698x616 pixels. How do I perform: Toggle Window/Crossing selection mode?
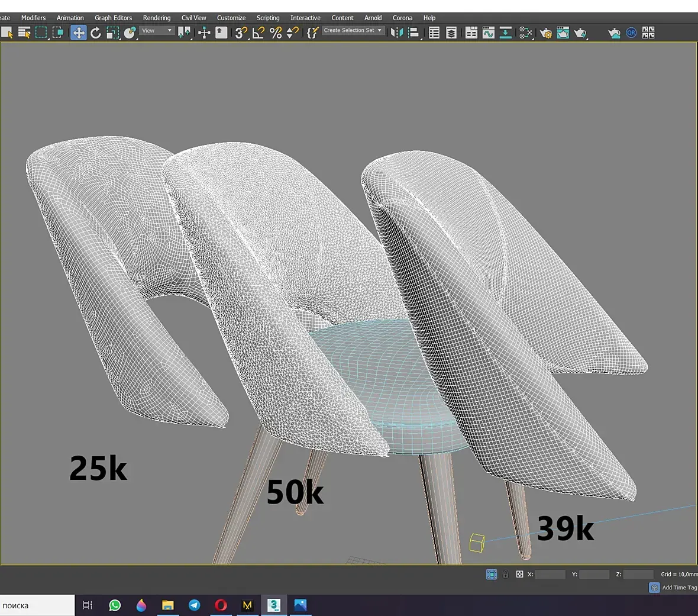(58, 33)
